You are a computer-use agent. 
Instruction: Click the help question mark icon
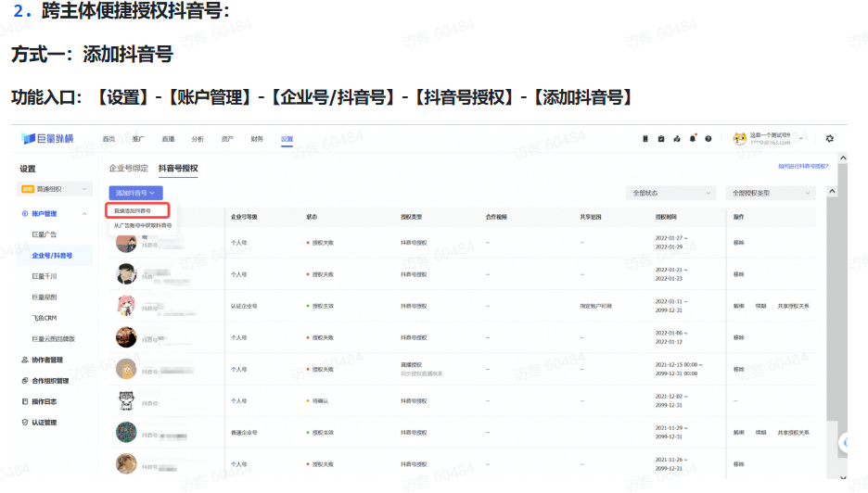708,139
